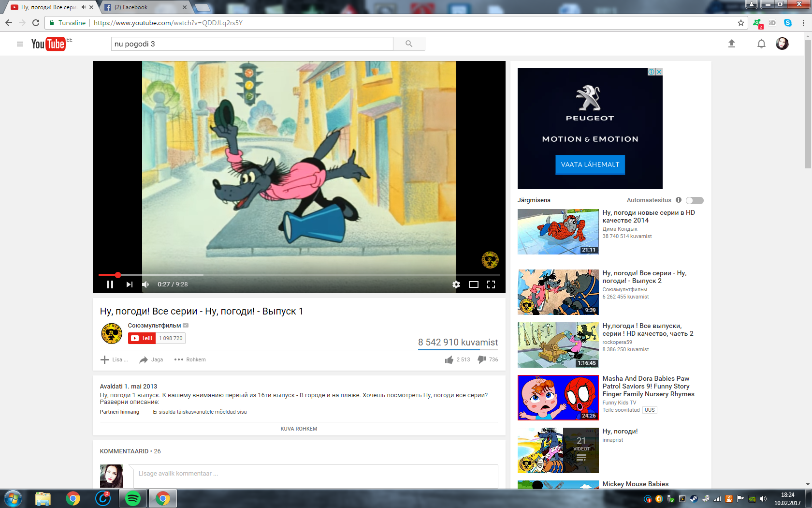Open the Дима Кондык channel link

(x=620, y=229)
